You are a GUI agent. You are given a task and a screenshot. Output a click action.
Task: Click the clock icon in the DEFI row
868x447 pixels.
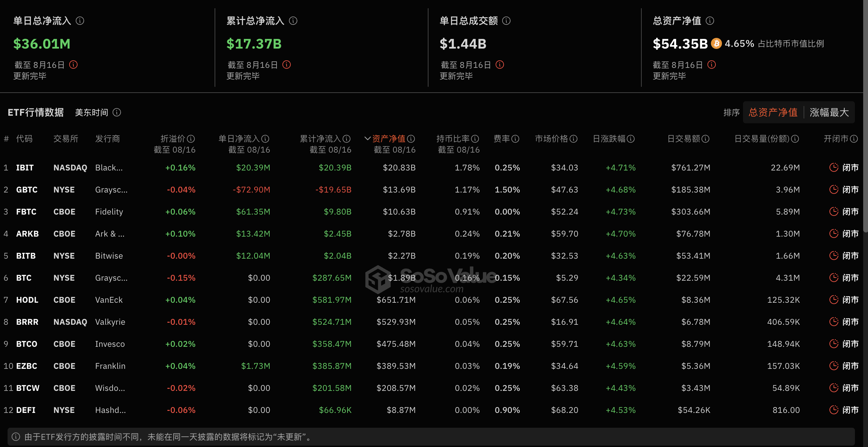pyautogui.click(x=834, y=410)
